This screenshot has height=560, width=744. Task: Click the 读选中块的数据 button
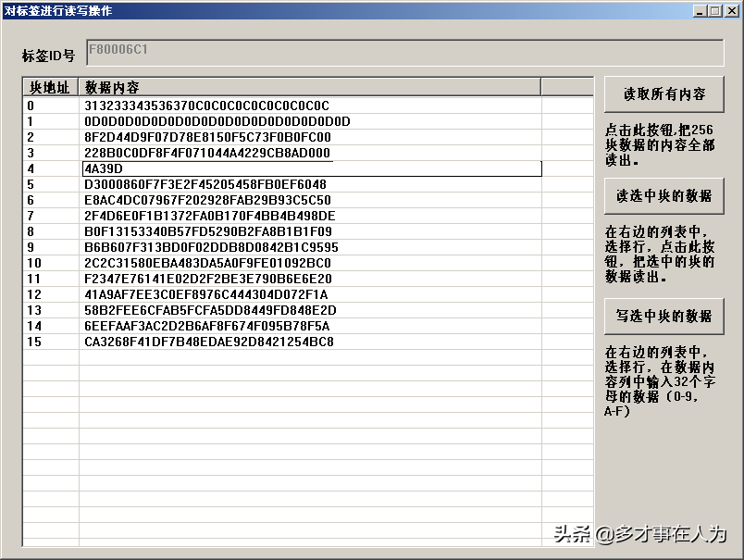663,196
